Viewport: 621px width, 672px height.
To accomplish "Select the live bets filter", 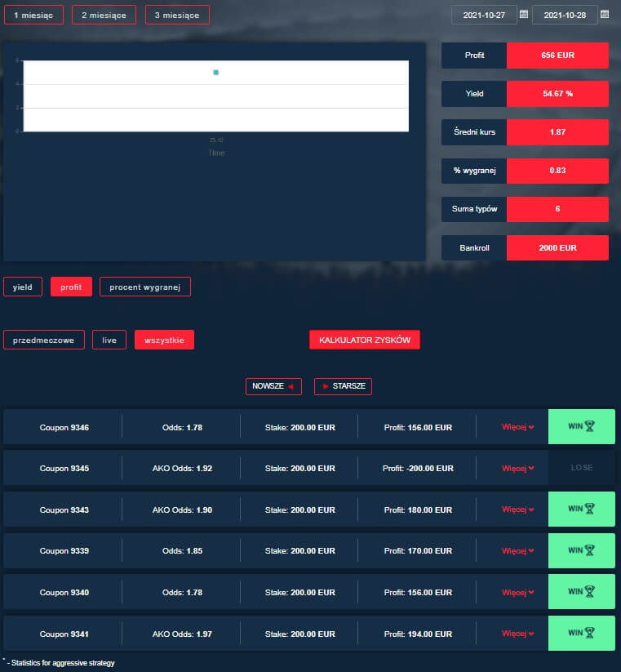I will point(109,340).
